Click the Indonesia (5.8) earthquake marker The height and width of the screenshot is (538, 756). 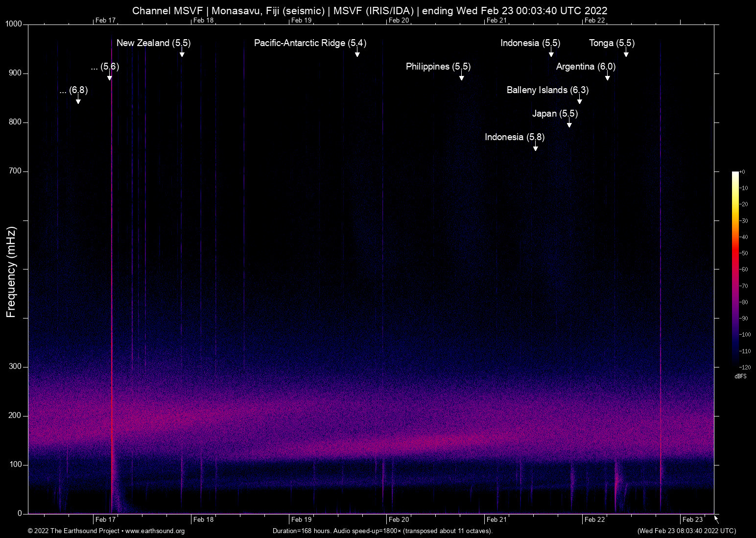(535, 148)
